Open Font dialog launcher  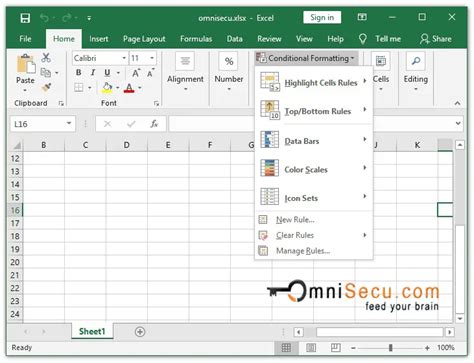point(156,103)
